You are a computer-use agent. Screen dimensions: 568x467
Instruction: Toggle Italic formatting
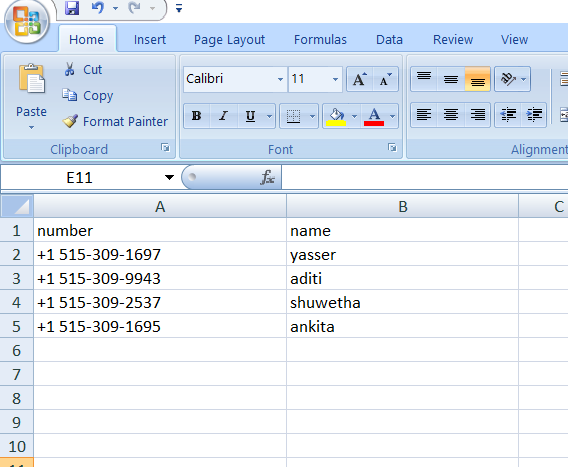pyautogui.click(x=224, y=116)
